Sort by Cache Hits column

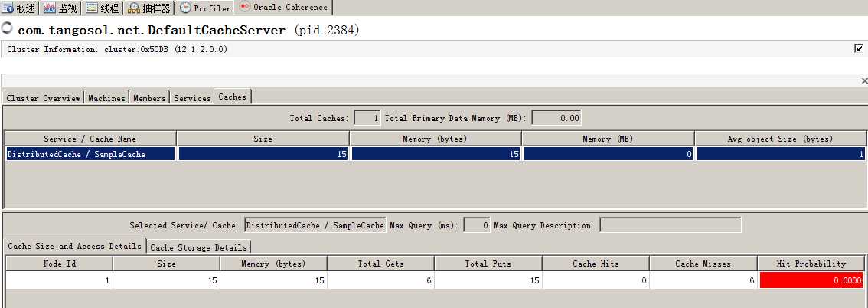[x=596, y=264]
